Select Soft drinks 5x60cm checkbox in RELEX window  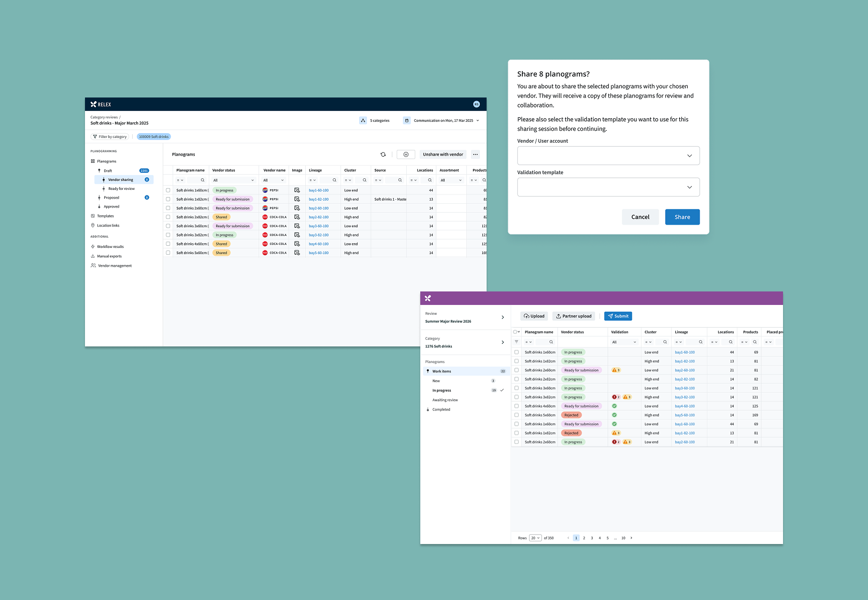168,253
